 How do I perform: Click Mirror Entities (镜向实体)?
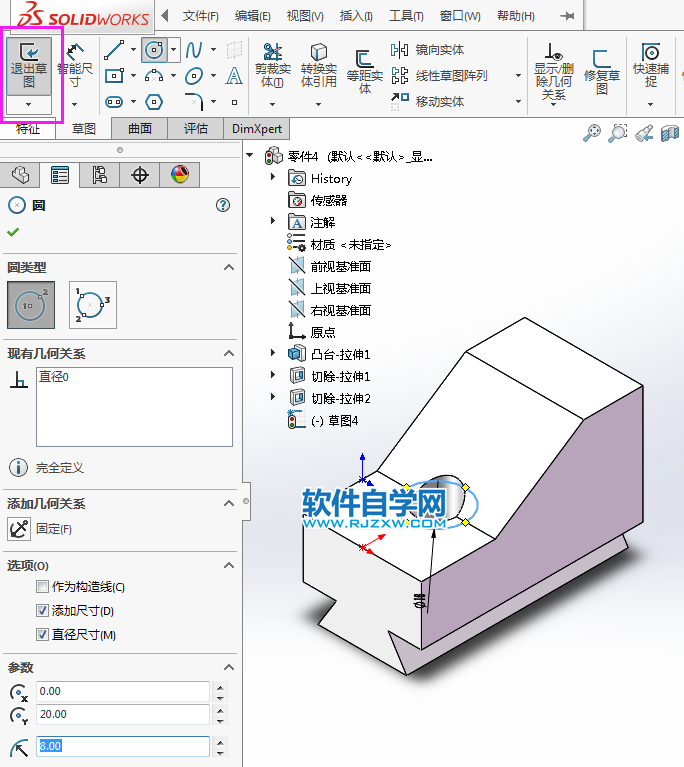click(x=428, y=50)
